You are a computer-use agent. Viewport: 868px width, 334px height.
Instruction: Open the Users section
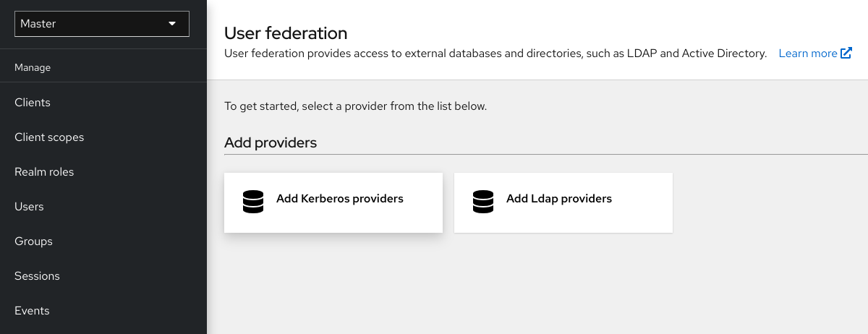pyautogui.click(x=29, y=207)
